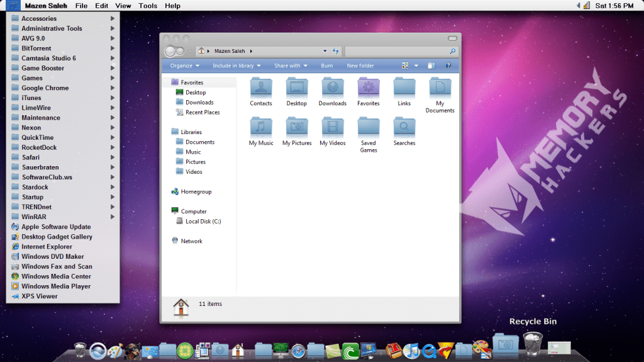Screen dimensions: 644x362
Task: Expand the Games submenu arrow
Action: point(112,77)
